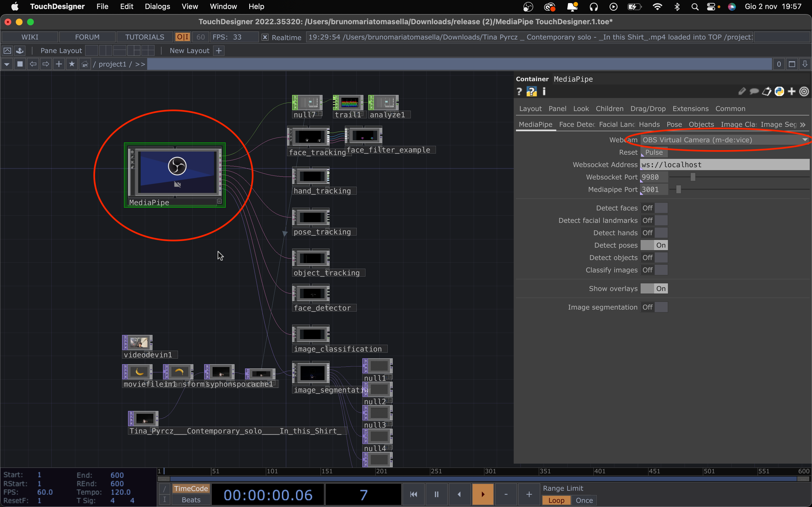Adjust the Websocket Port slider handle
812x507 pixels.
click(x=693, y=177)
